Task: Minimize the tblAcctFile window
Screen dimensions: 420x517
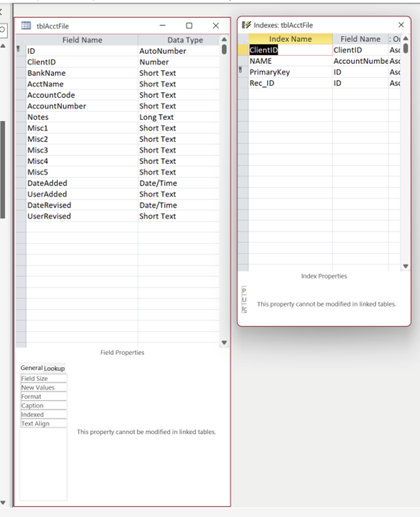Action: [162, 25]
